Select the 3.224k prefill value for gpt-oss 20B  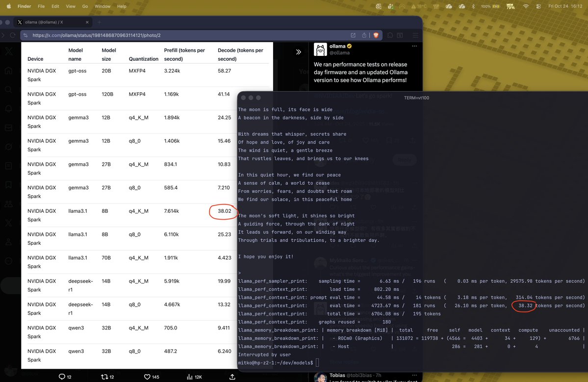tap(172, 71)
